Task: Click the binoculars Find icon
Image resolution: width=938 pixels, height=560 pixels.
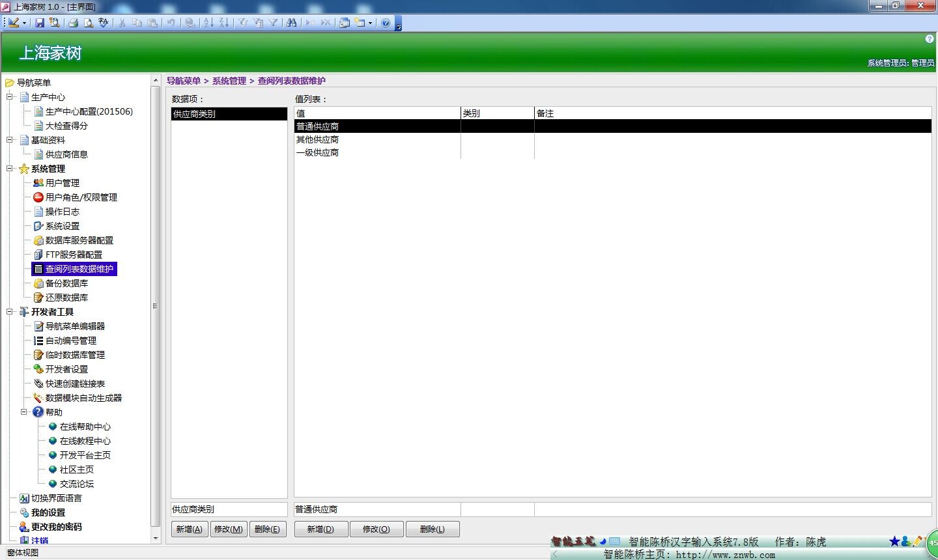Action: [x=291, y=23]
